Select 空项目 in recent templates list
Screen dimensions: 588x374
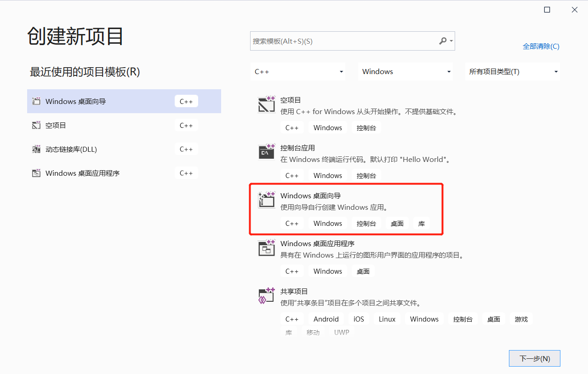[124, 125]
